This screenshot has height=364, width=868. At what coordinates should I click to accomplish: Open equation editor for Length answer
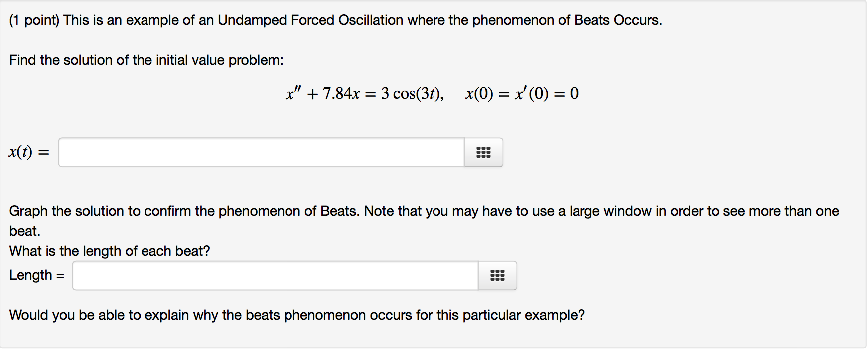tap(497, 275)
